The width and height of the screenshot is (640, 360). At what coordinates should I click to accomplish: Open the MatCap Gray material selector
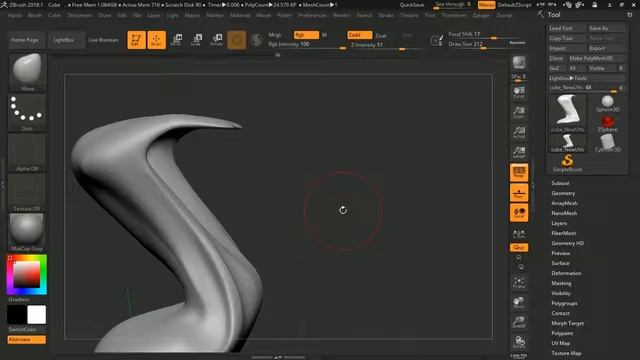tap(27, 233)
